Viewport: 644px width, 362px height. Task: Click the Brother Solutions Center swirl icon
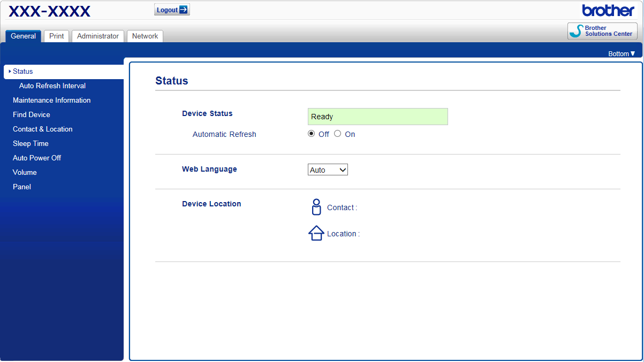point(577,31)
